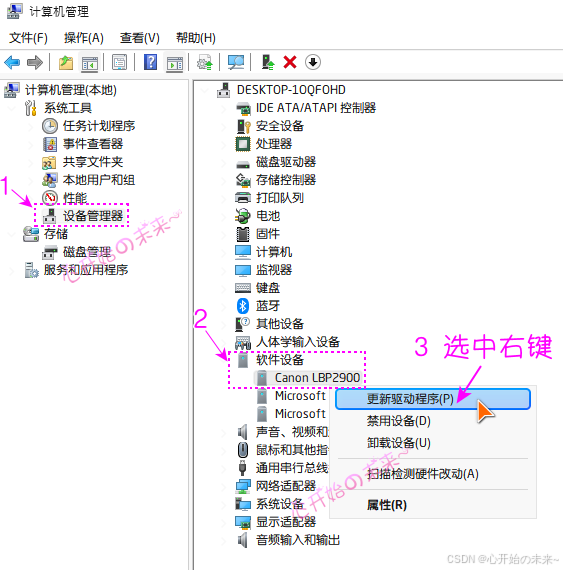Screen dimensions: 563x570
Task: Click the Batteries icon in the device list
Action: (243, 216)
